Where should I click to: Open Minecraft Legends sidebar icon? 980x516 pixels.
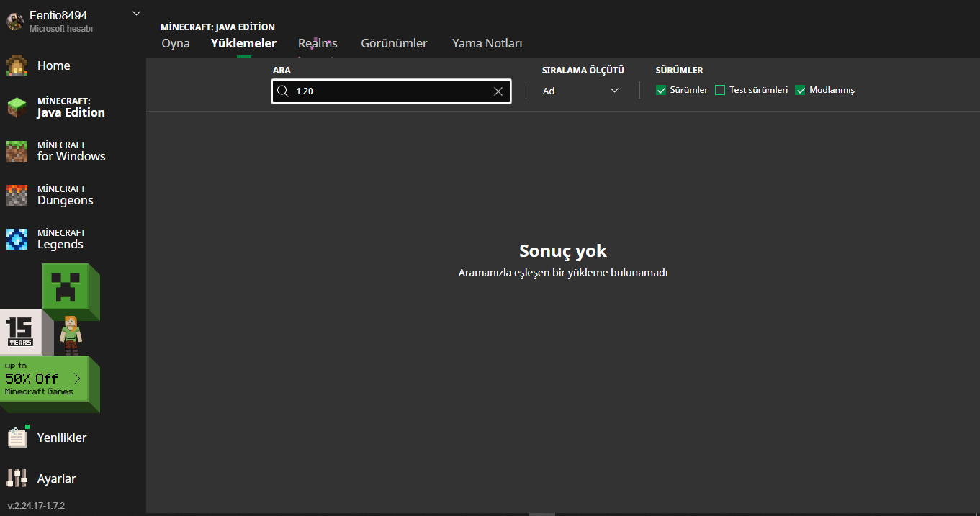(x=17, y=239)
